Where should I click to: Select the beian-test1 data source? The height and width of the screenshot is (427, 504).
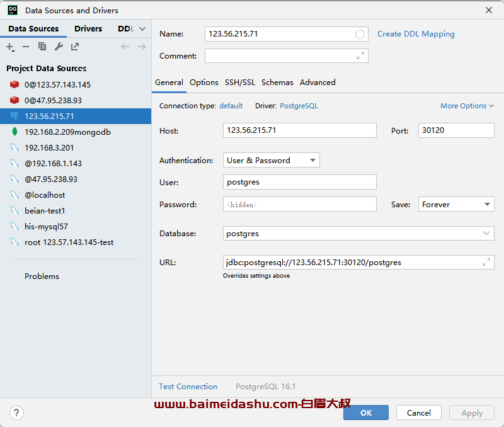pos(76,210)
